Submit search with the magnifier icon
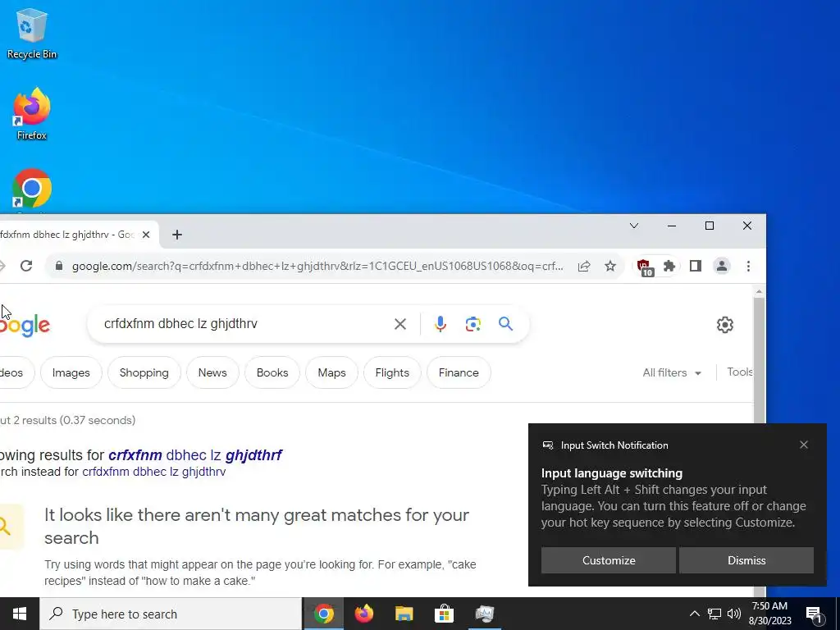 click(505, 323)
